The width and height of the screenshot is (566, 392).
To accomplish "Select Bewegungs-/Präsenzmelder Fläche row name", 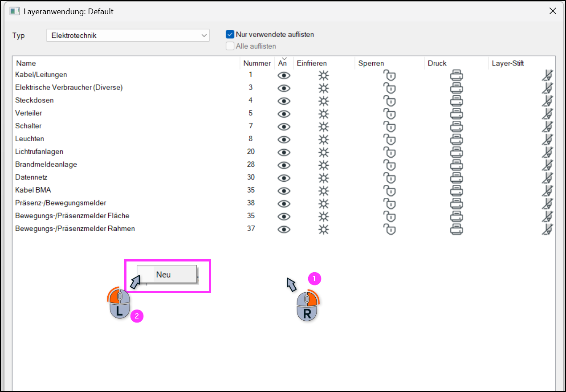I will coord(72,216).
